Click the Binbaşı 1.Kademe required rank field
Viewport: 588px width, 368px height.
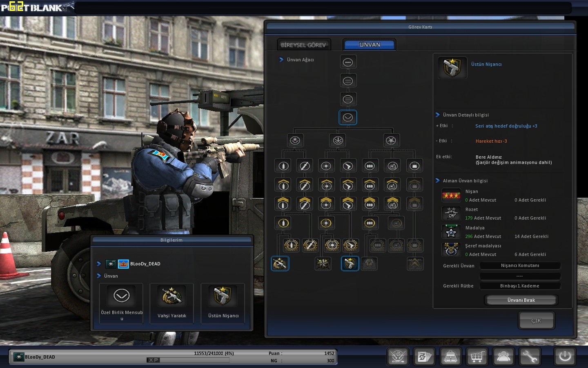click(x=520, y=286)
